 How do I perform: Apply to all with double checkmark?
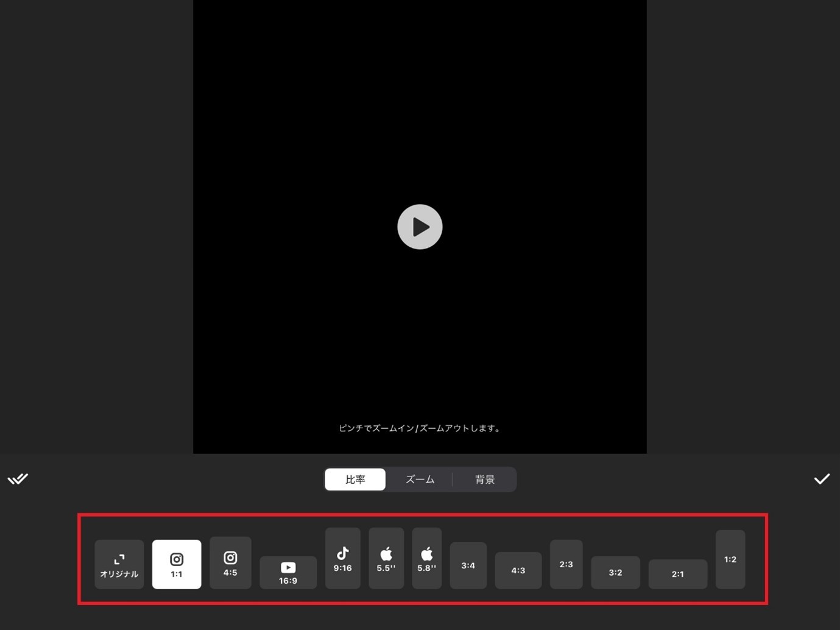coord(18,479)
